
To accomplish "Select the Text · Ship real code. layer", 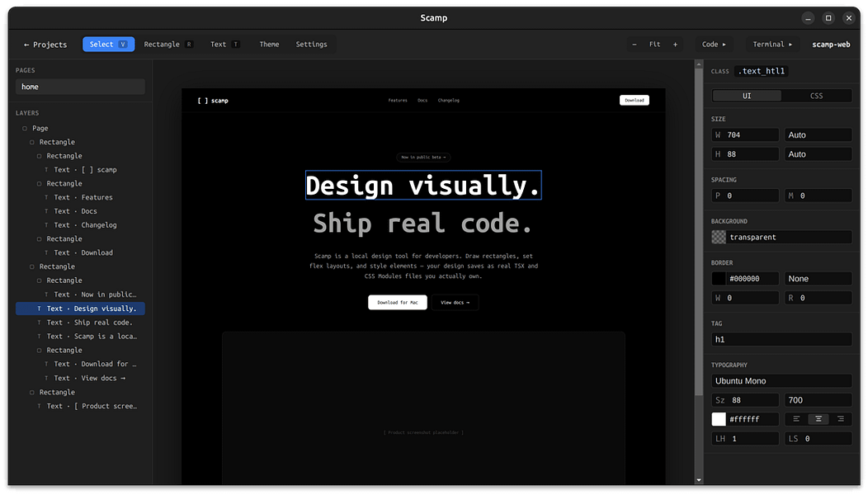I will [x=80, y=323].
